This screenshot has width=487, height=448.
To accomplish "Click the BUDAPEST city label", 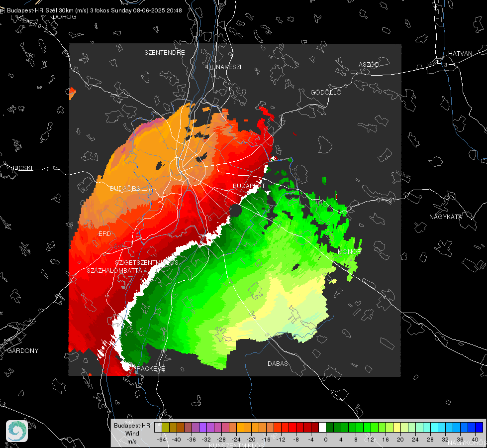I will pyautogui.click(x=249, y=186).
